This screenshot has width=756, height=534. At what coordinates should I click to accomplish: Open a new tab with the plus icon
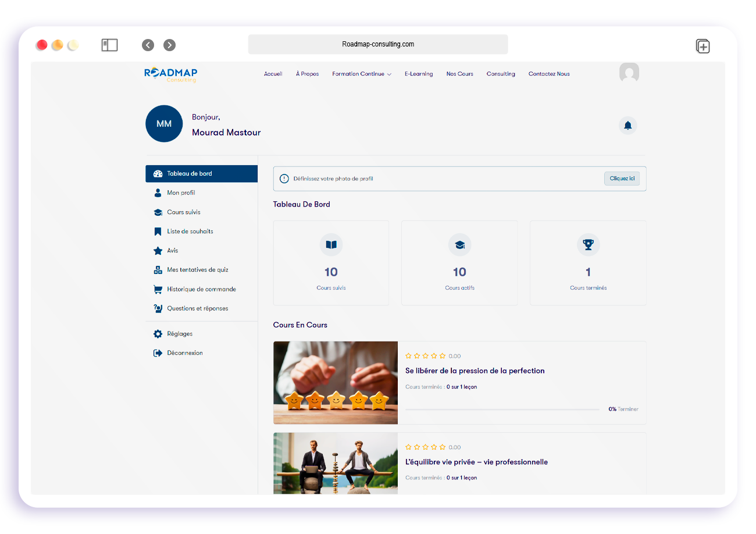point(703,46)
